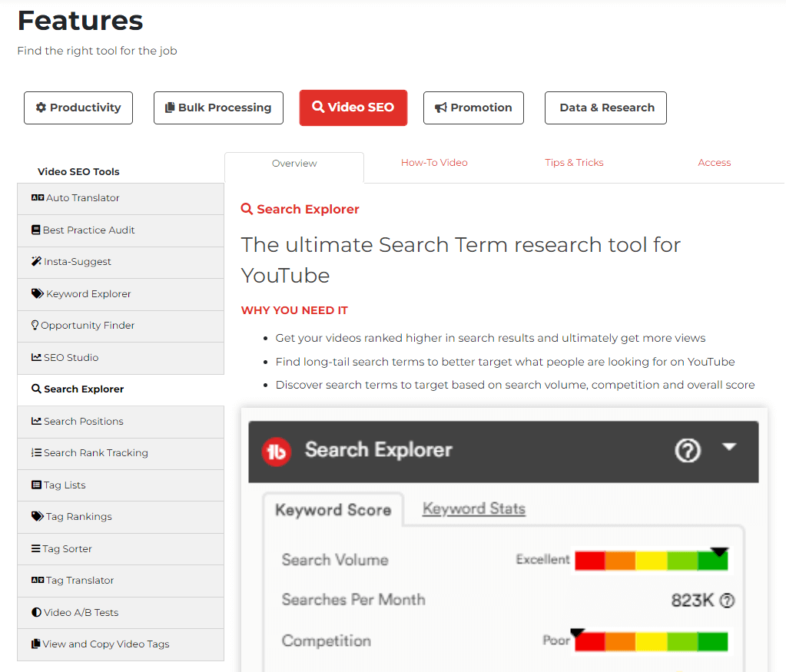Open Tag Rankings tool
The image size is (786, 672).
121,517
